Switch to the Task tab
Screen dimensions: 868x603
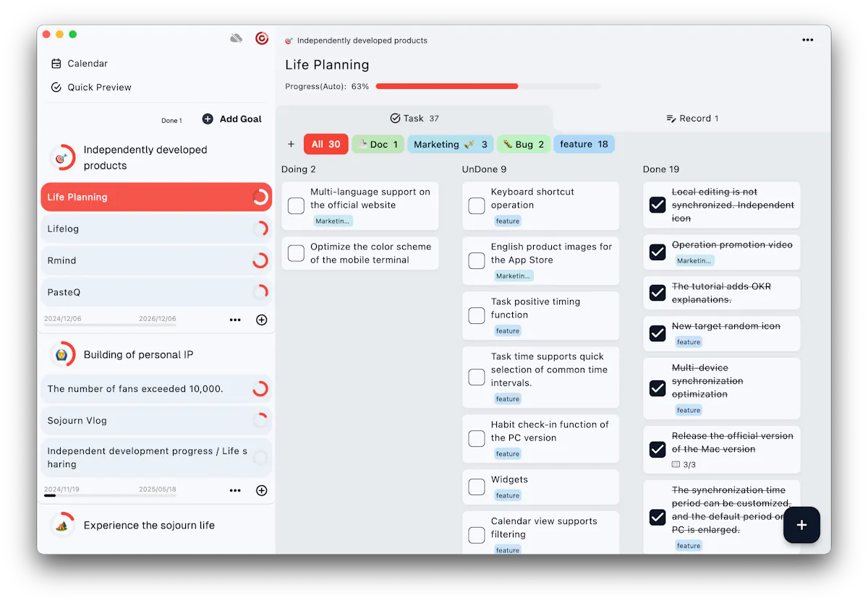pyautogui.click(x=414, y=119)
